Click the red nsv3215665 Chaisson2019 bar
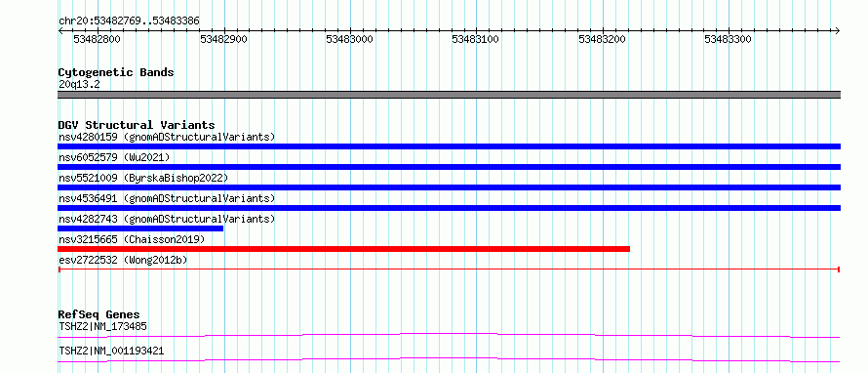 tap(343, 249)
